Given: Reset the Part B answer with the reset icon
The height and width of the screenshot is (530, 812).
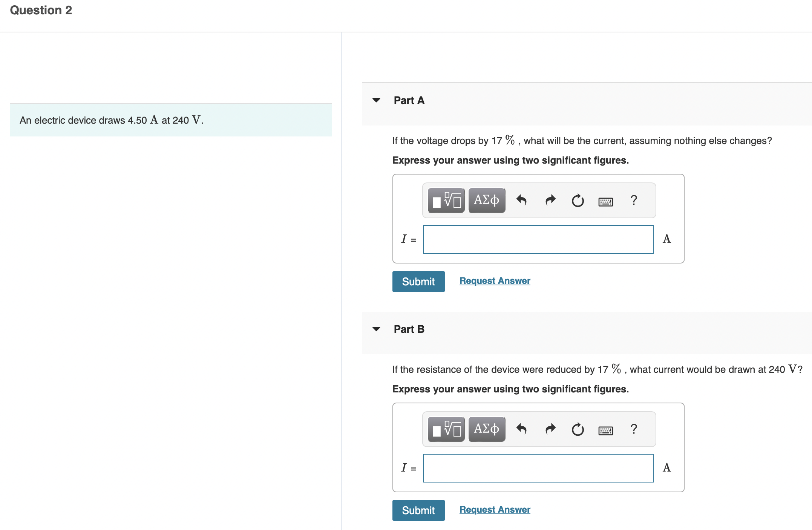Looking at the screenshot, I should [578, 429].
